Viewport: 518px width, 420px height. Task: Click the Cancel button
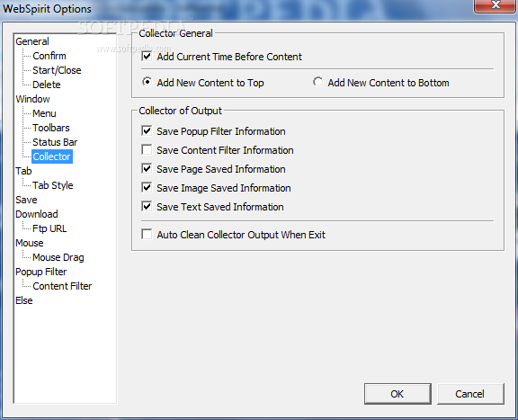click(470, 394)
